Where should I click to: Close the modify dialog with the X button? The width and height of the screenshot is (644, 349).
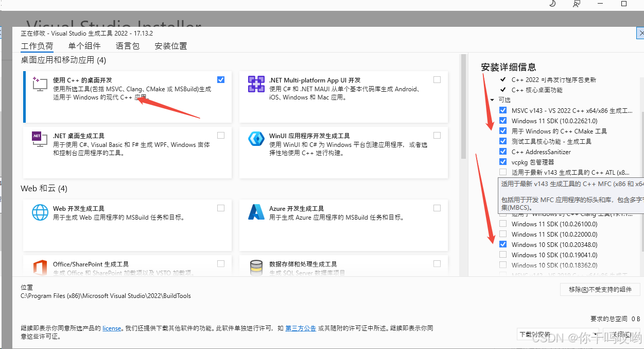(640, 33)
